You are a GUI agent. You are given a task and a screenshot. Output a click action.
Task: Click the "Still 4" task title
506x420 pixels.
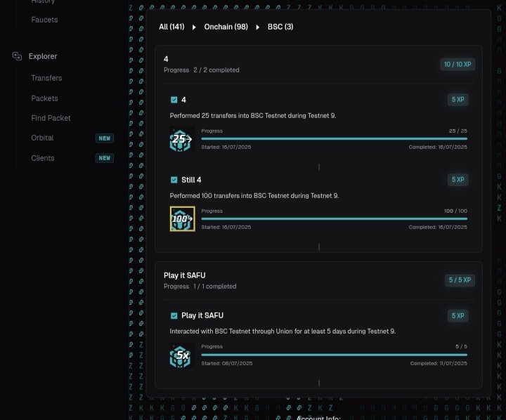191,180
